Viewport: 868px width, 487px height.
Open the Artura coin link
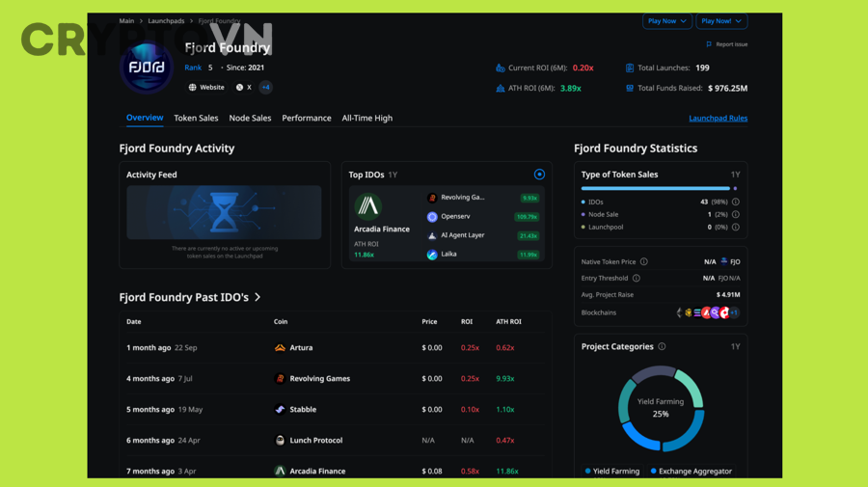[301, 347]
